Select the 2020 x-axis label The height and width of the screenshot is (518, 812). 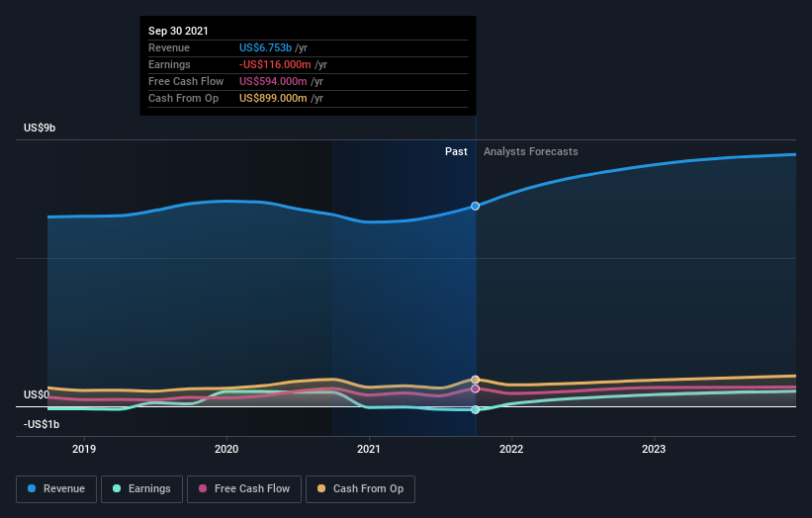click(226, 449)
